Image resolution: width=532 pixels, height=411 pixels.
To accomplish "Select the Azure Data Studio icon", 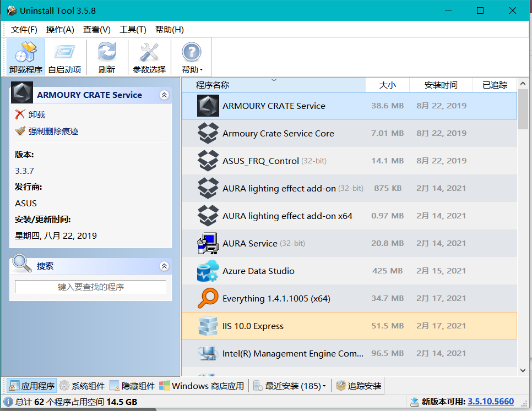I will (x=208, y=271).
